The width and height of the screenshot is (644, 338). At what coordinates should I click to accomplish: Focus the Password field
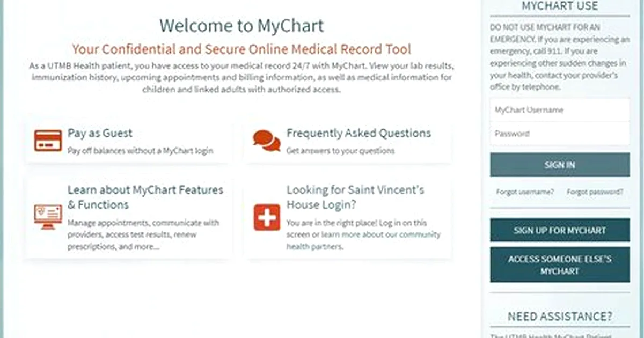coord(560,134)
